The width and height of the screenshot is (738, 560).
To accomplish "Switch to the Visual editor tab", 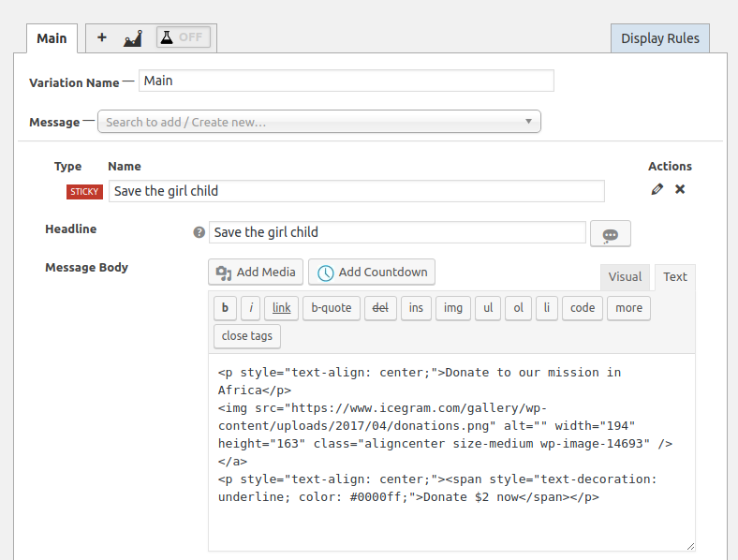I will point(625,276).
